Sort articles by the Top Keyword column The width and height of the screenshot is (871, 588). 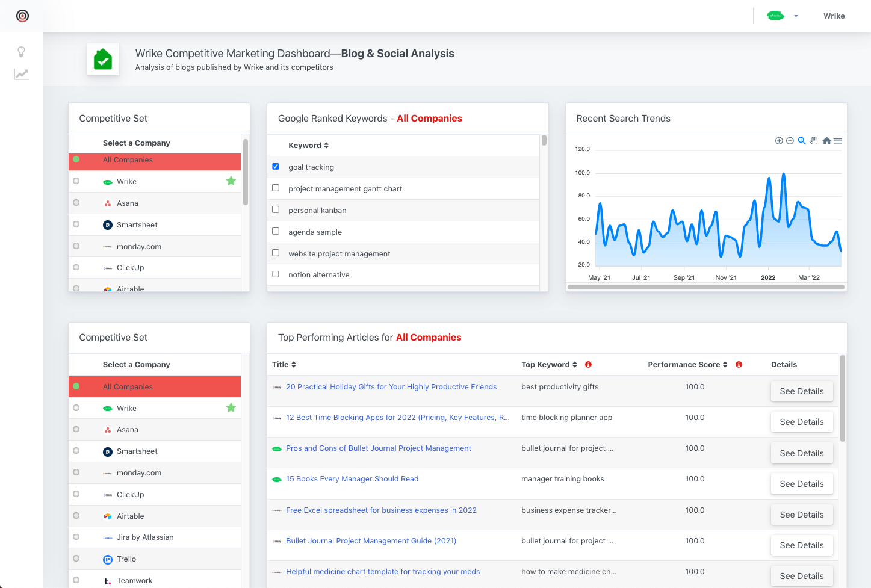549,365
